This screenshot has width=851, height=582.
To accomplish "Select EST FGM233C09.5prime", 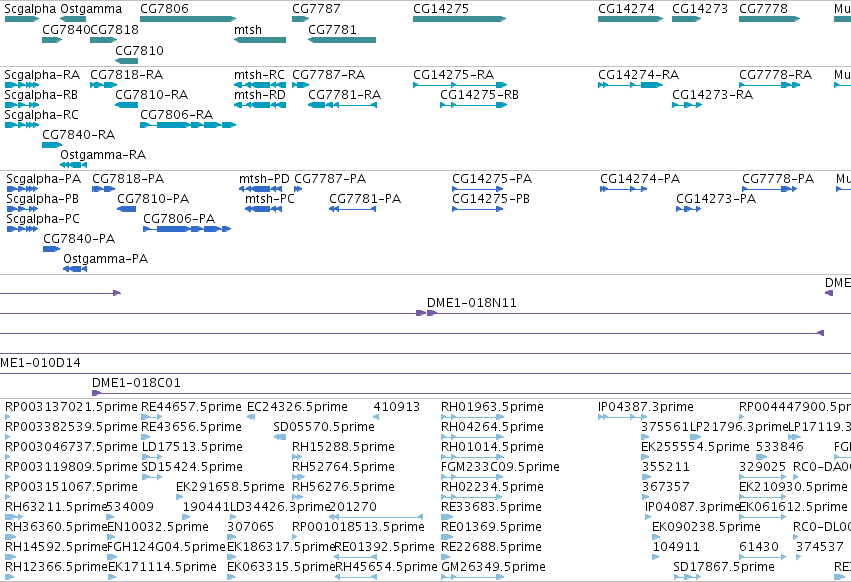I will coord(500,467).
